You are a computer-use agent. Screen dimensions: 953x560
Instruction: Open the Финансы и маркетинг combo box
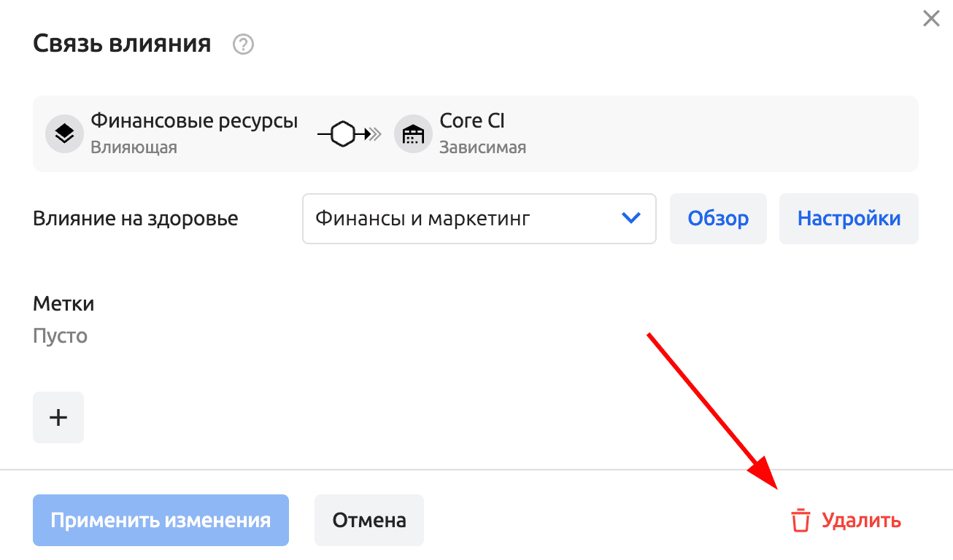click(467, 218)
